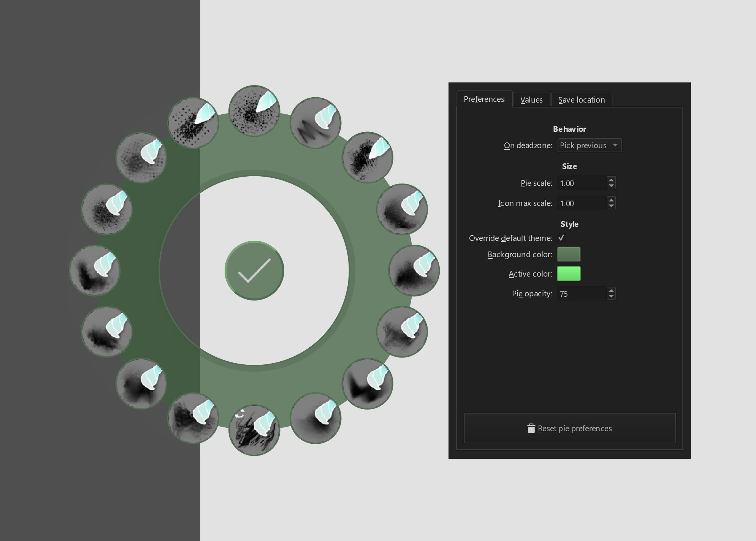
Task: Click the Active color green swatch
Action: tap(568, 274)
